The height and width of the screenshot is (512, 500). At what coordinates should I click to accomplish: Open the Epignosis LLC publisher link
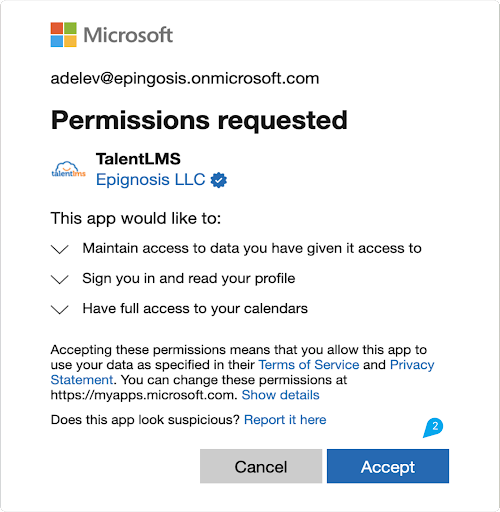click(150, 180)
